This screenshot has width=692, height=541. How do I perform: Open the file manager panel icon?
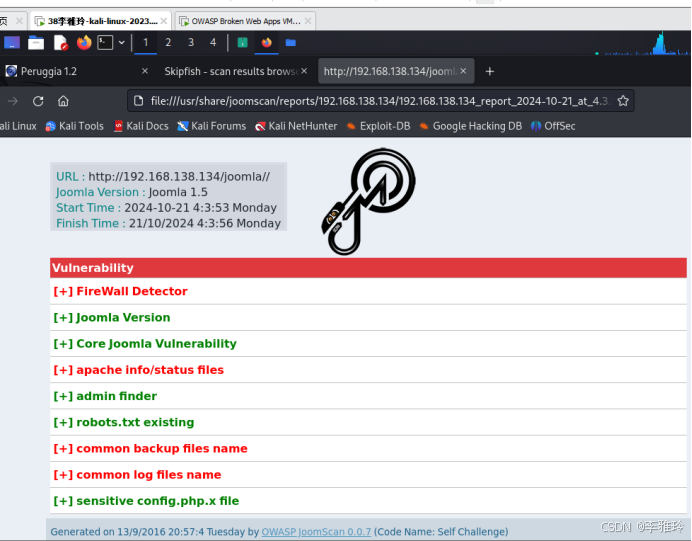36,43
